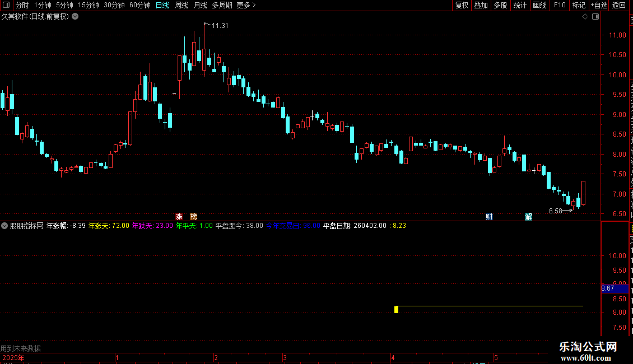
Task: Select the 1分钟 period
Action: (x=43, y=5)
